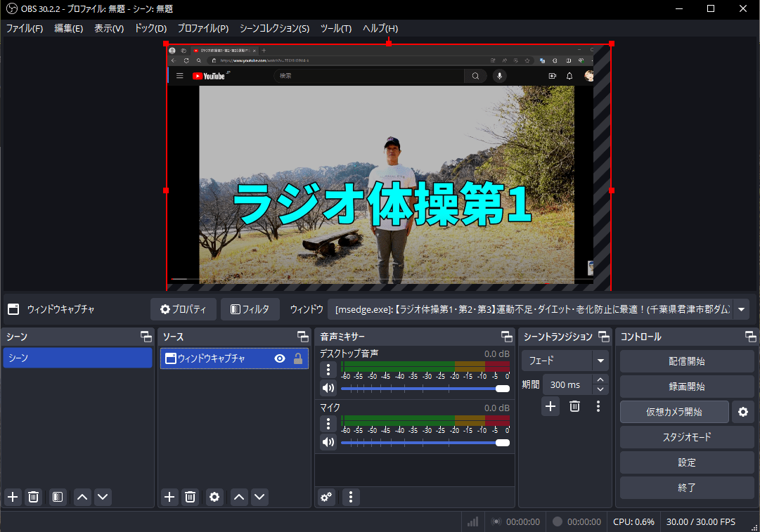Remove transition with trash icon
Screen dimensions: 760x532
[x=574, y=406]
